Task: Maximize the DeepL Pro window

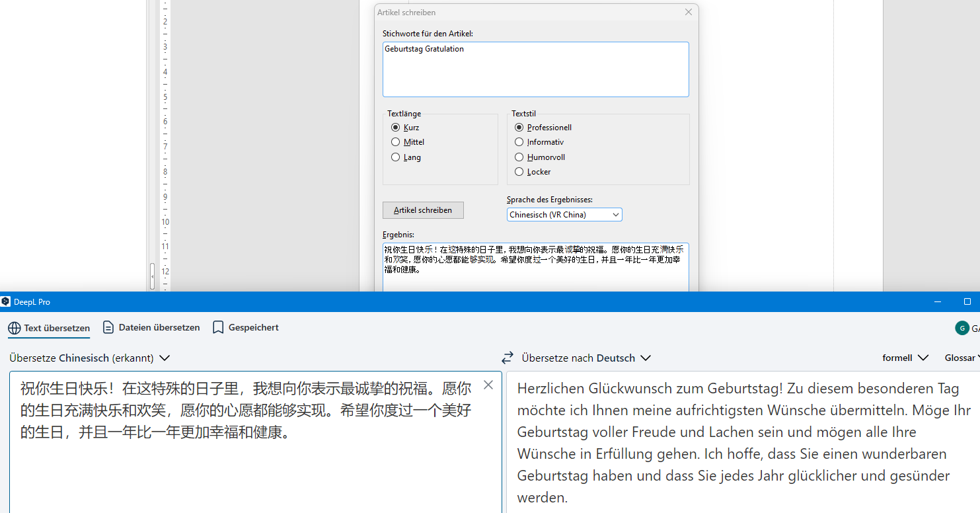Action: tap(967, 301)
